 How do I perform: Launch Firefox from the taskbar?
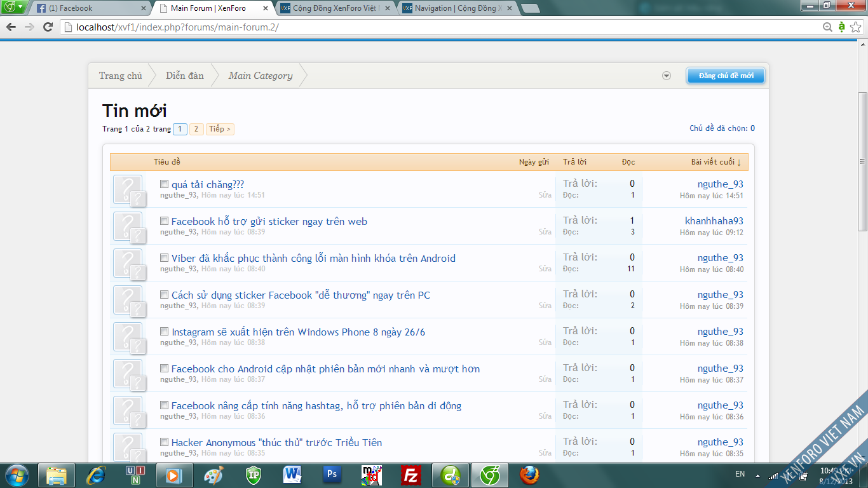coord(529,475)
